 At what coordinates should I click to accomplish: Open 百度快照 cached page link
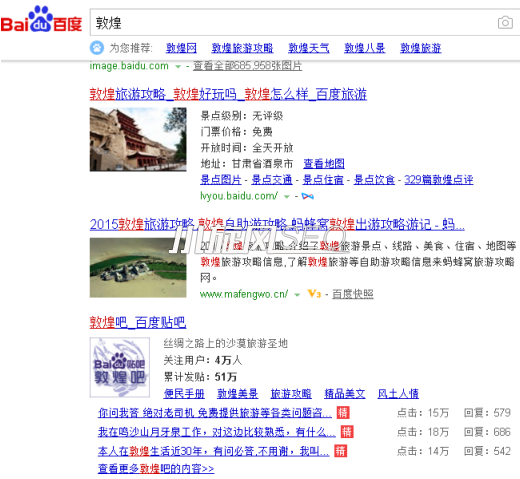click(353, 294)
